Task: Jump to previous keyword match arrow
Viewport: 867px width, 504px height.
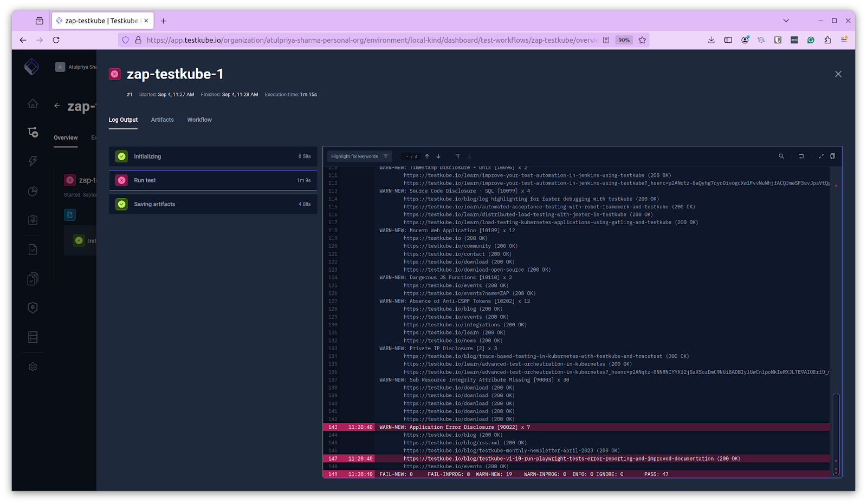Action: click(427, 156)
